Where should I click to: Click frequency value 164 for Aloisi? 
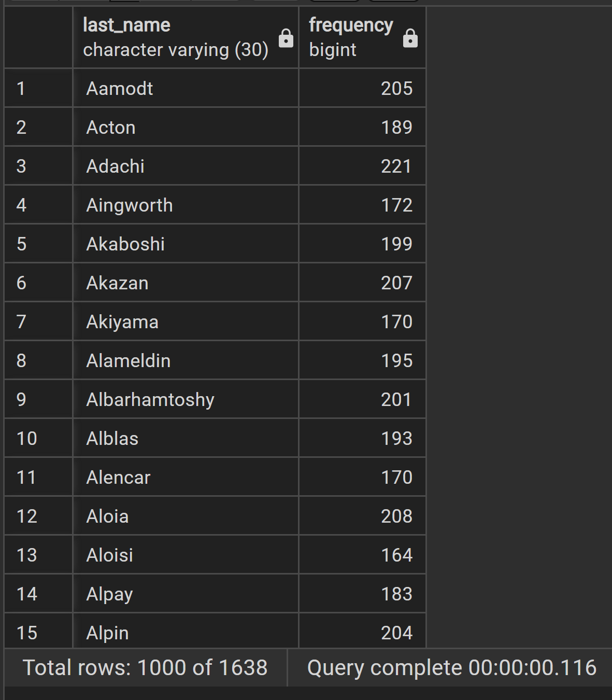point(362,555)
